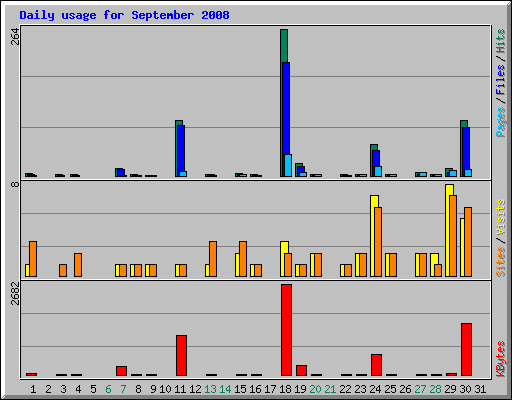Click the yellow visits bar for day 29
Screen dimensions: 512x400
click(449, 230)
